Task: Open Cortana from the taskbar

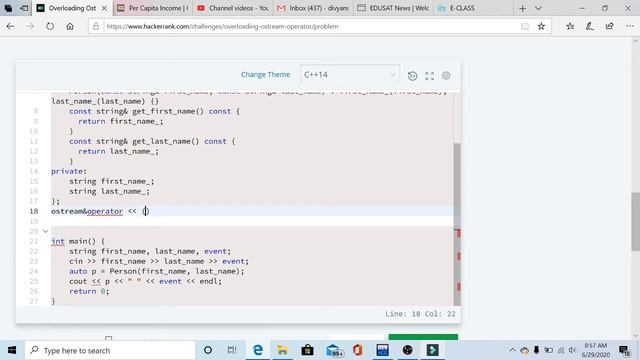Action: [x=208, y=350]
